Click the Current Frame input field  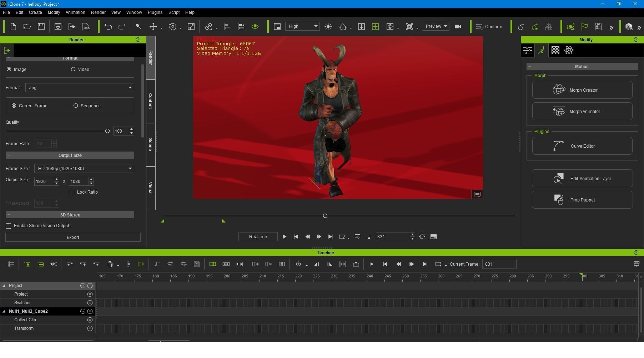pyautogui.click(x=499, y=264)
